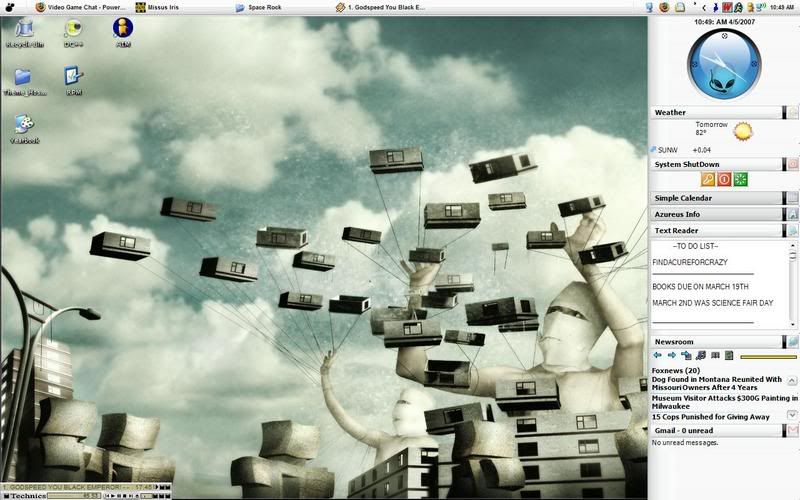Click the Text Reader scrollbar down arrow
This screenshot has width=800, height=500.
tap(792, 324)
